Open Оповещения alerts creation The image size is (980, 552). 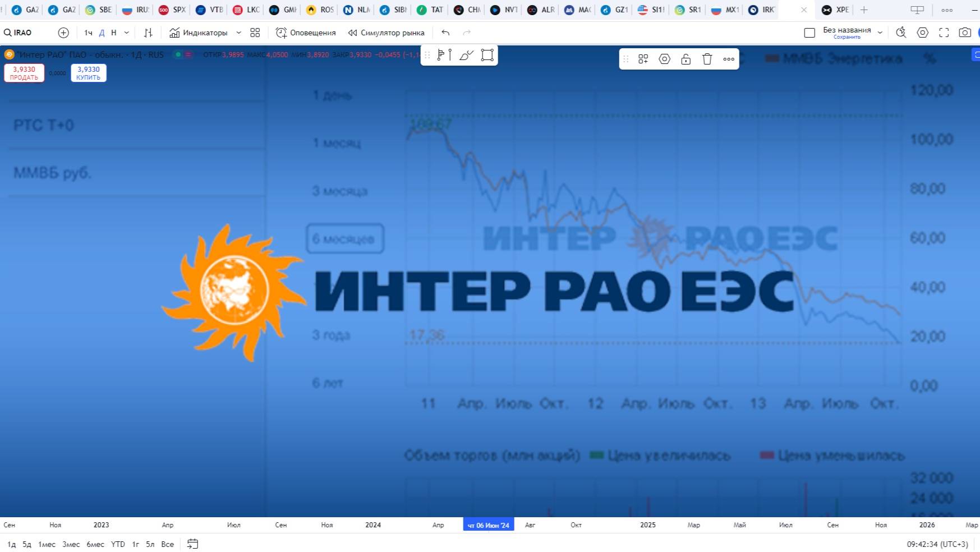(306, 33)
